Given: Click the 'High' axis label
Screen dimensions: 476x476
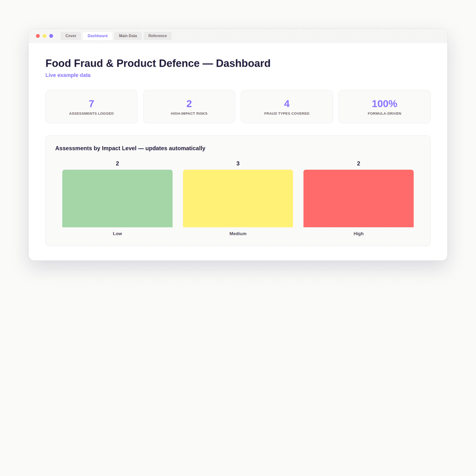Looking at the screenshot, I should coord(359,234).
